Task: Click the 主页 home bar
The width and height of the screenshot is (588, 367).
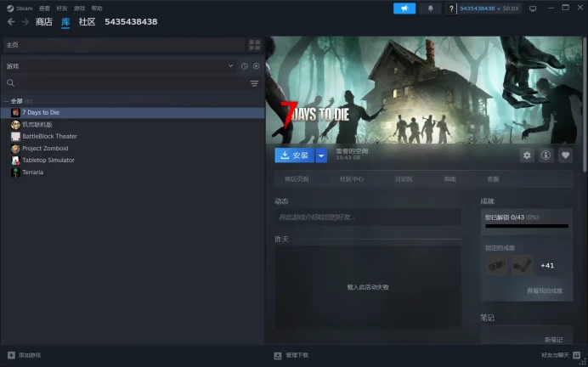Action: tap(124, 45)
